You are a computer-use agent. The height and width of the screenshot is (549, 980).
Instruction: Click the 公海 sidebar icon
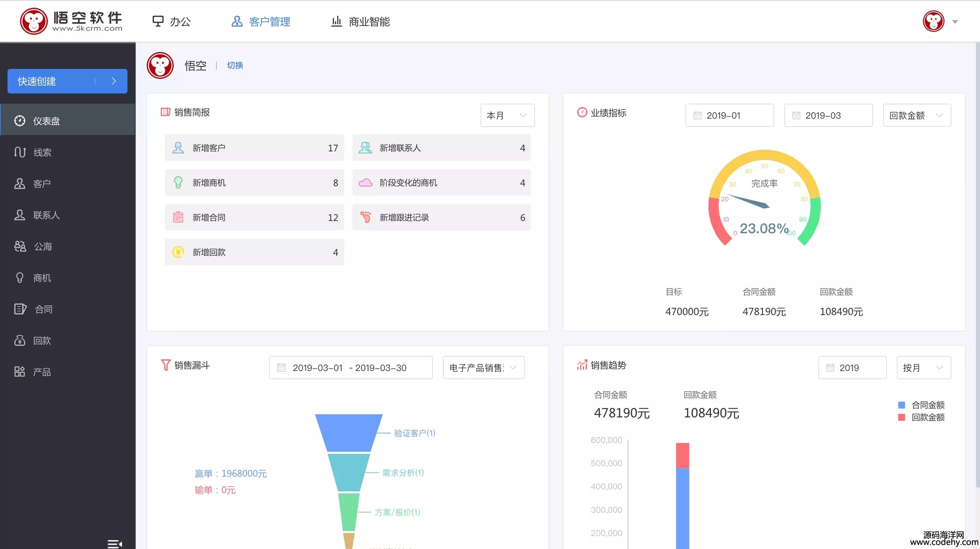coord(20,247)
